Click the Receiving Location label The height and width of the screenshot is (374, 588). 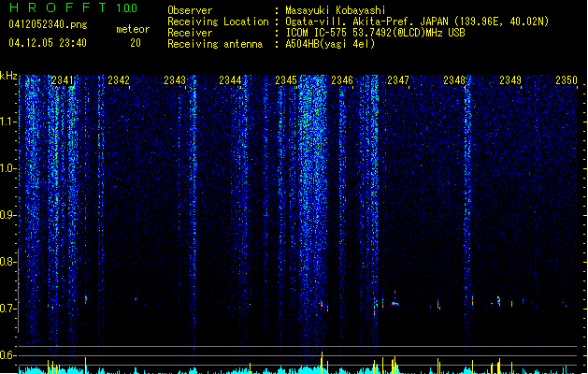(218, 22)
